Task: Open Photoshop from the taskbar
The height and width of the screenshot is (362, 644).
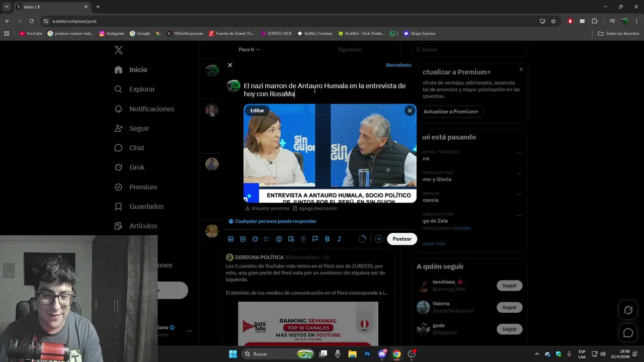Action: [367, 354]
